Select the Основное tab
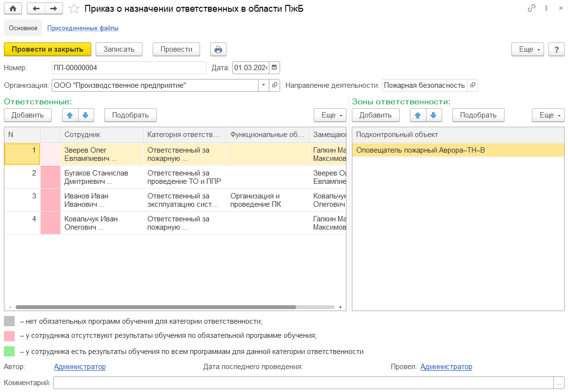 (x=23, y=28)
